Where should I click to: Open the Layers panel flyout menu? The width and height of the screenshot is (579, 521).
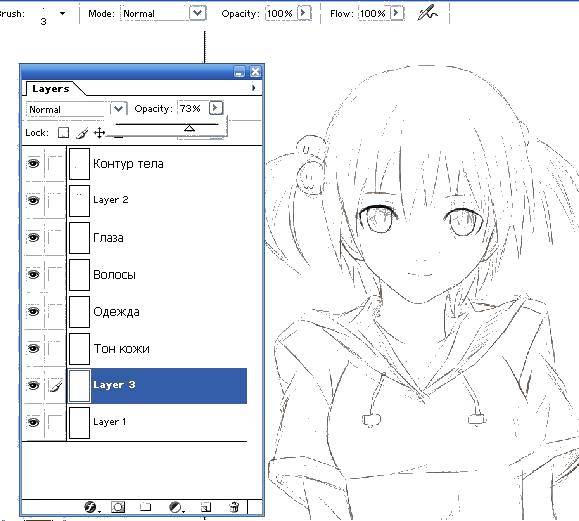pos(253,88)
